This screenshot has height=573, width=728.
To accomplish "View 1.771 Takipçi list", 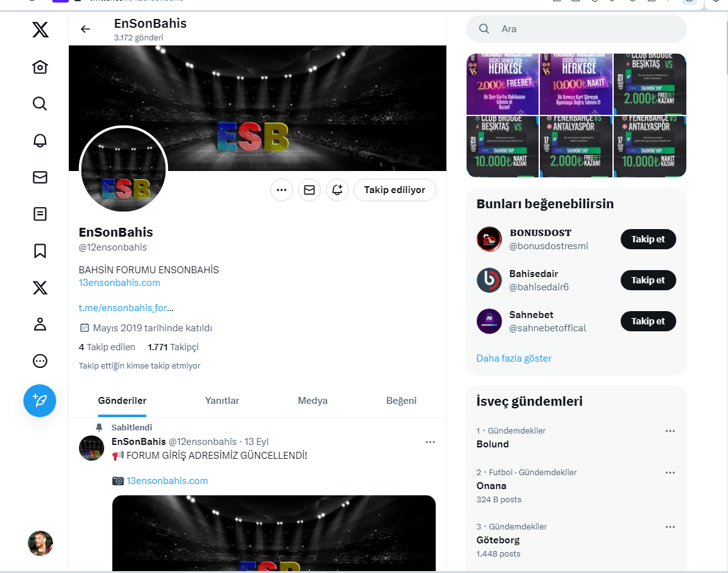I will 173,347.
